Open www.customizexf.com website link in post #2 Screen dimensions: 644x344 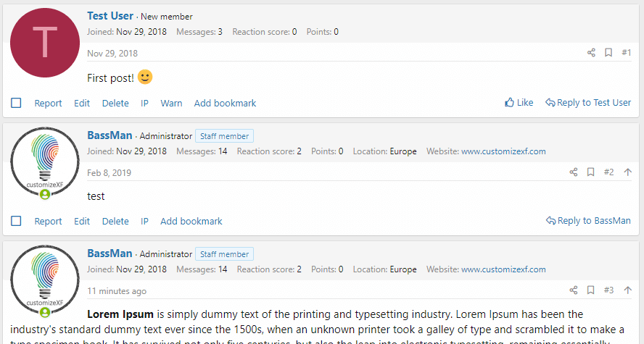tap(503, 151)
